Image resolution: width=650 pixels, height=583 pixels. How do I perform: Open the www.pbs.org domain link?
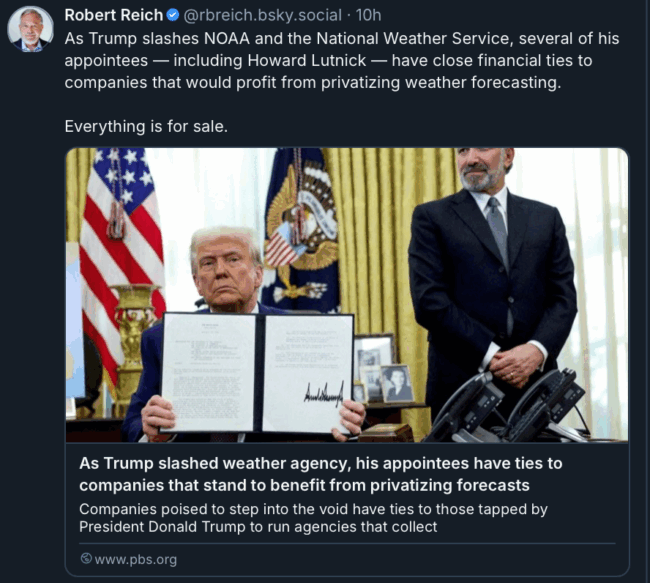pos(136,559)
